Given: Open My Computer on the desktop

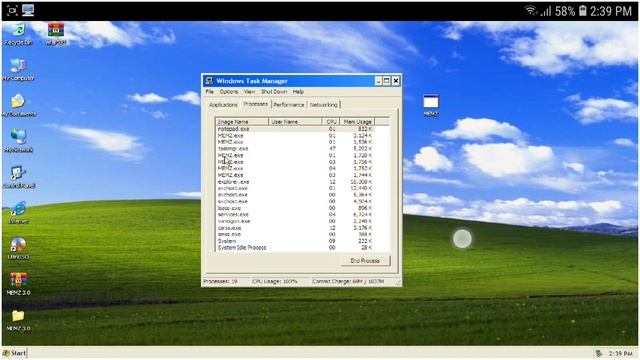Looking at the screenshot, I should click(x=18, y=70).
